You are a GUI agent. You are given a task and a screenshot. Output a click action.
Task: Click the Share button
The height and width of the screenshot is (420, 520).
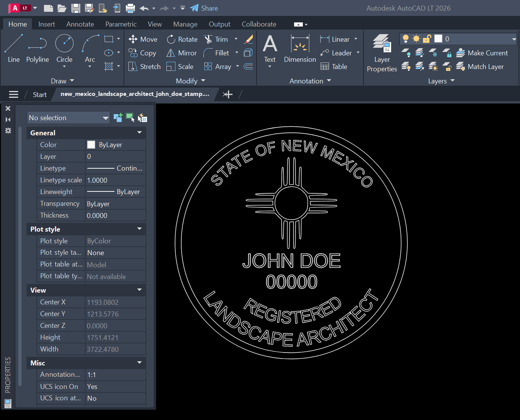tap(204, 8)
